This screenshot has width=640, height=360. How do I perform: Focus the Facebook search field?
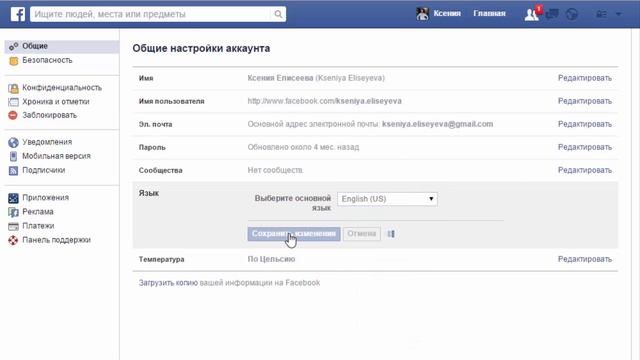[150, 14]
